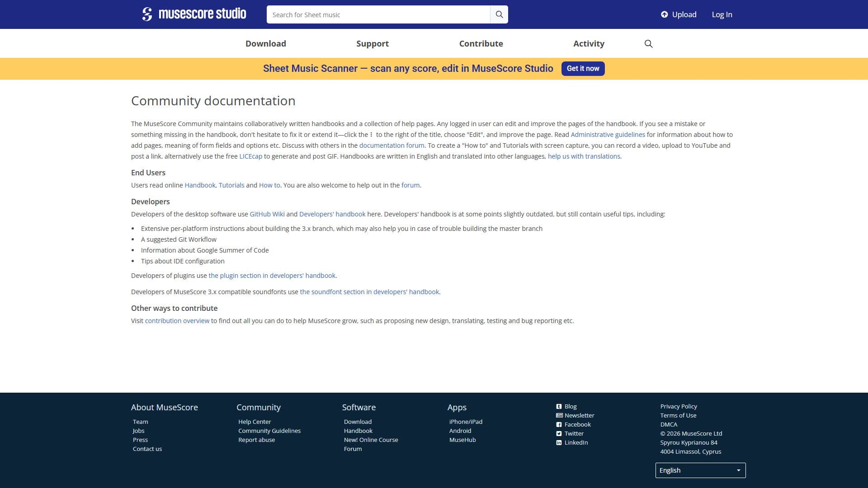Click the Blog link text in footer
868x488 pixels.
coord(571,406)
